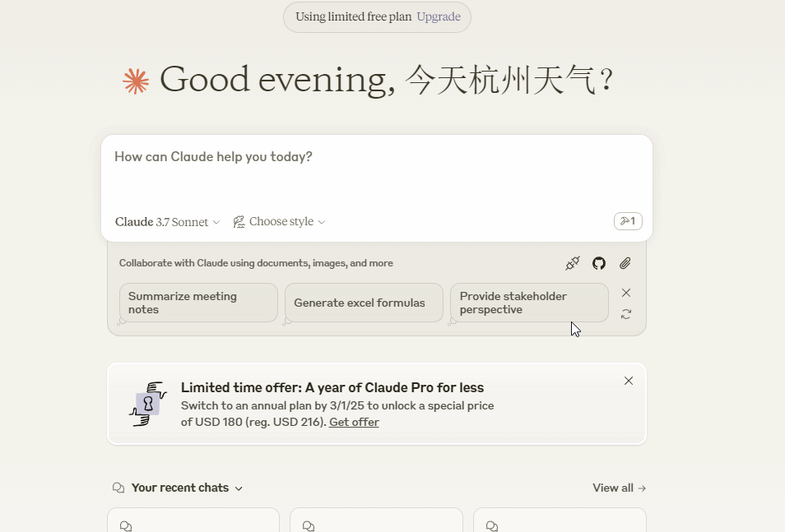785x532 pixels.
Task: Click the orange Claude starburst logo
Action: [136, 81]
